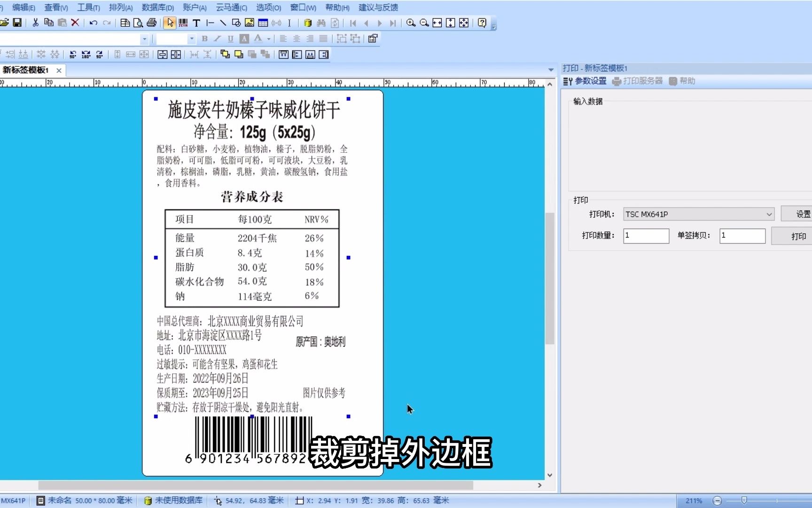
Task: Select the barcode creation tool
Action: click(x=183, y=23)
